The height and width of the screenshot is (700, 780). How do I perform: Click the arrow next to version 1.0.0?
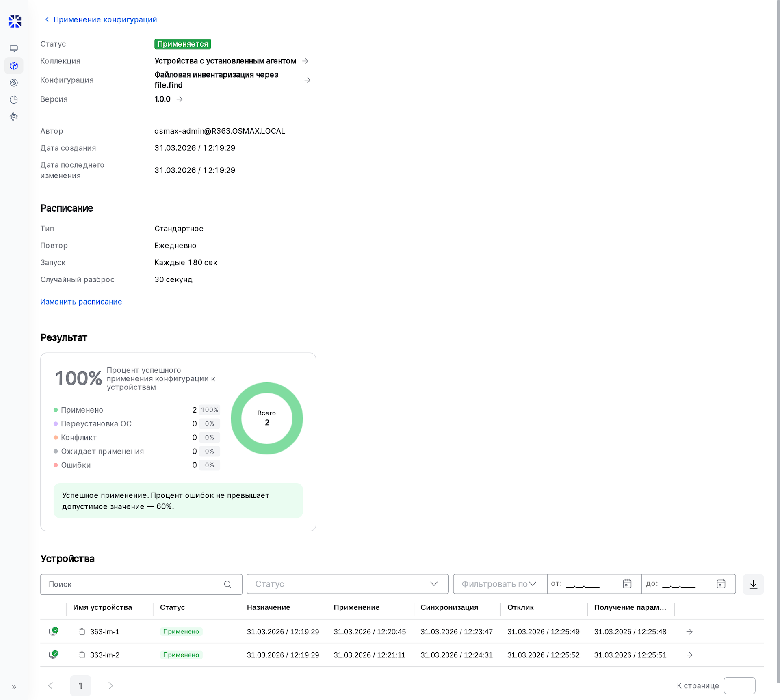180,99
